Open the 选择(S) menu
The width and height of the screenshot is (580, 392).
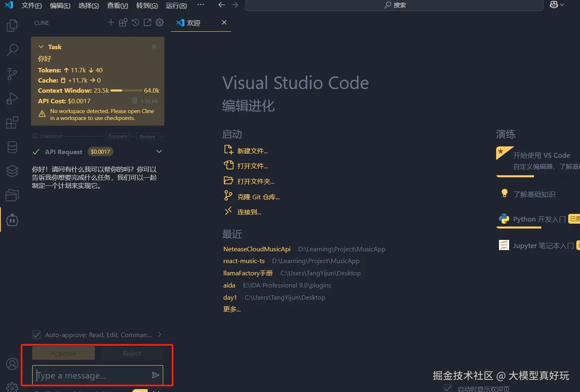click(x=89, y=5)
